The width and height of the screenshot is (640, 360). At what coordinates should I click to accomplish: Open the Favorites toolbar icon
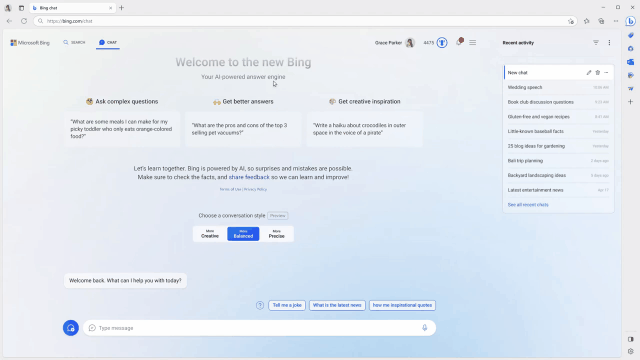(x=587, y=21)
